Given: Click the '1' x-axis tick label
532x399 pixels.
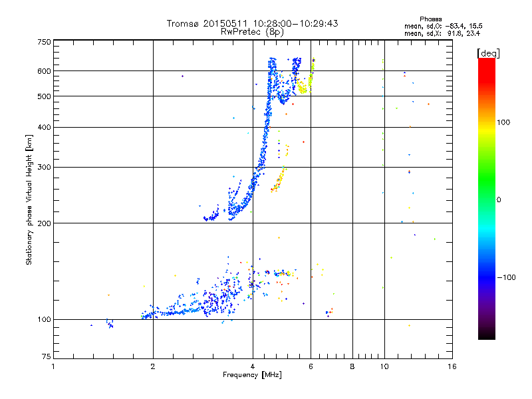Looking at the screenshot, I should point(53,366).
